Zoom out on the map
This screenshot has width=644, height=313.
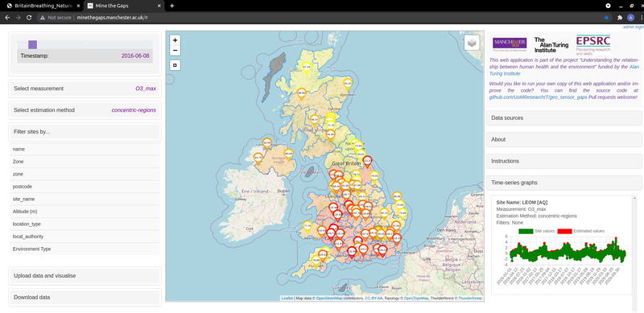pos(175,50)
